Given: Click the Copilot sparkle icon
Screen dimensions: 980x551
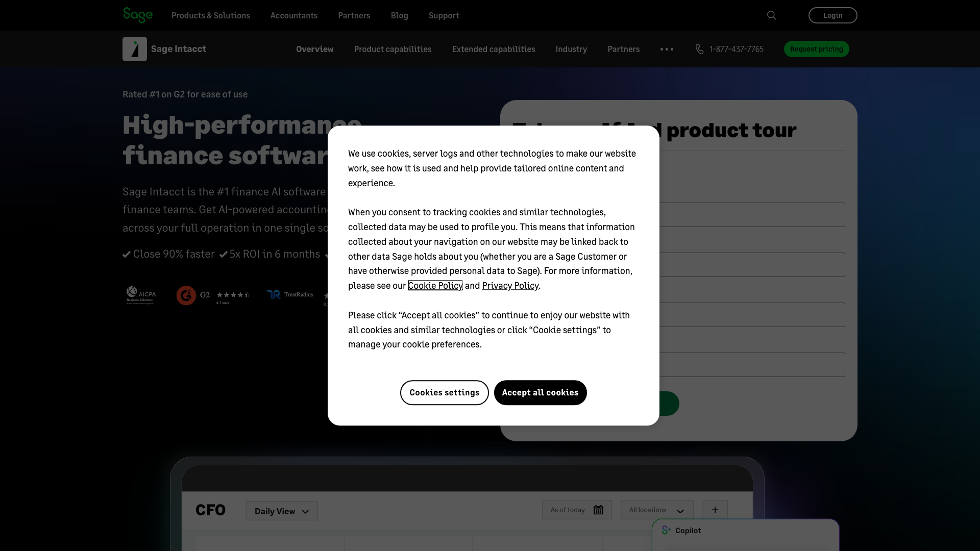Looking at the screenshot, I should coord(666,530).
